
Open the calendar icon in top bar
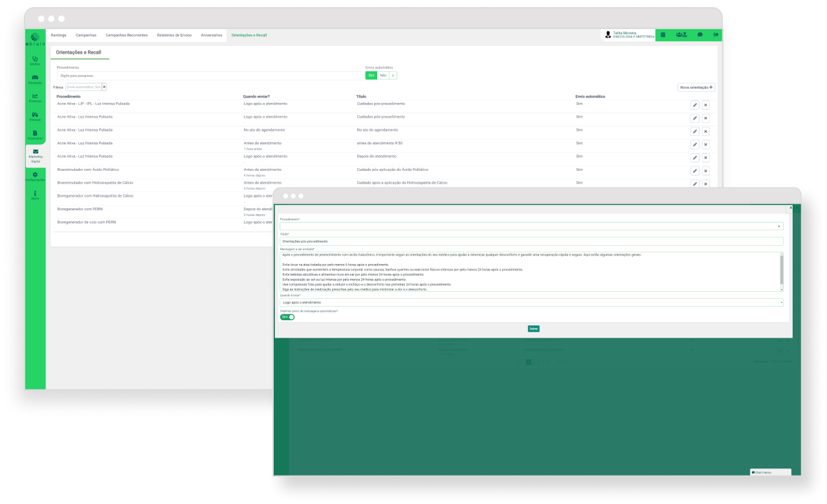(663, 35)
